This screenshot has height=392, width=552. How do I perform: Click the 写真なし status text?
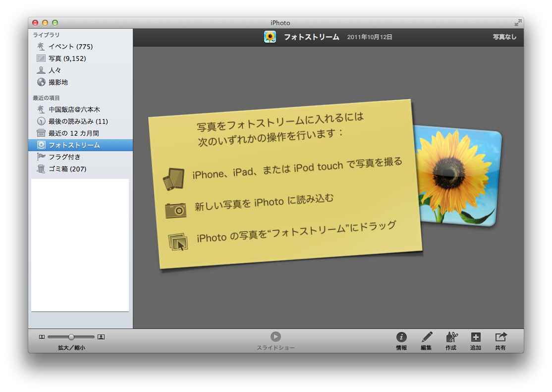click(504, 37)
